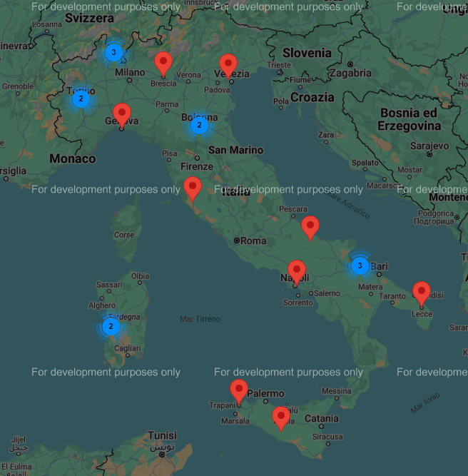Click the Zara label
Viewport: 468px width, 476px height.
[x=326, y=135]
